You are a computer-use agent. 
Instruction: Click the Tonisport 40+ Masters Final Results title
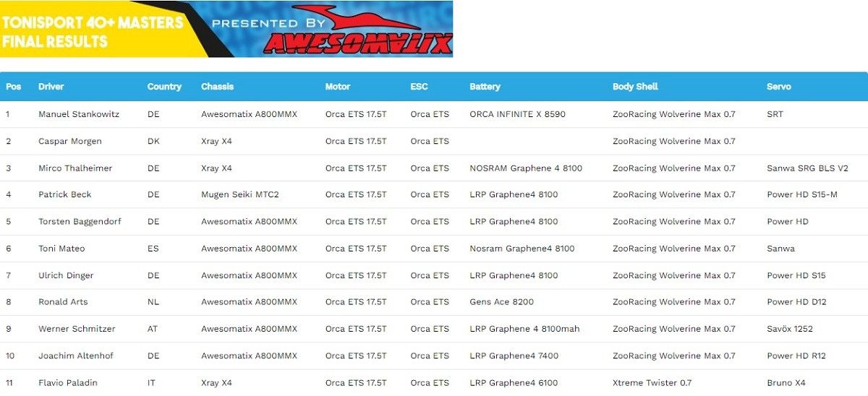click(93, 33)
